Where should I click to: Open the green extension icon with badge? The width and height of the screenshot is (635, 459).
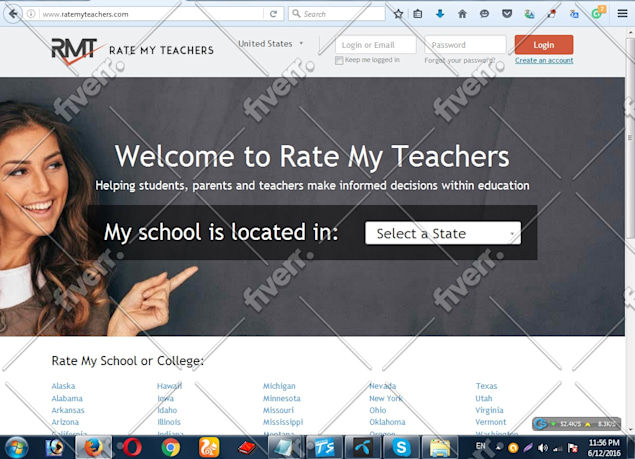[598, 13]
